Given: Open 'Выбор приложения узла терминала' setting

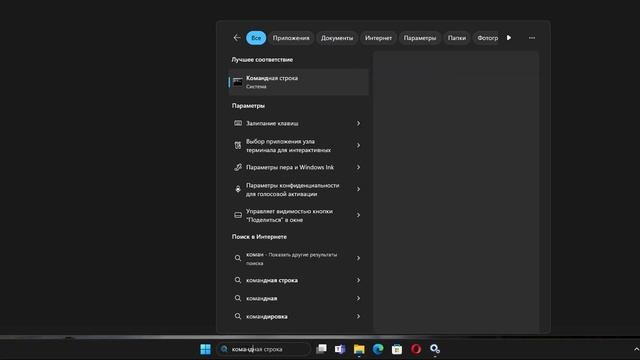Looking at the screenshot, I should (x=298, y=145).
